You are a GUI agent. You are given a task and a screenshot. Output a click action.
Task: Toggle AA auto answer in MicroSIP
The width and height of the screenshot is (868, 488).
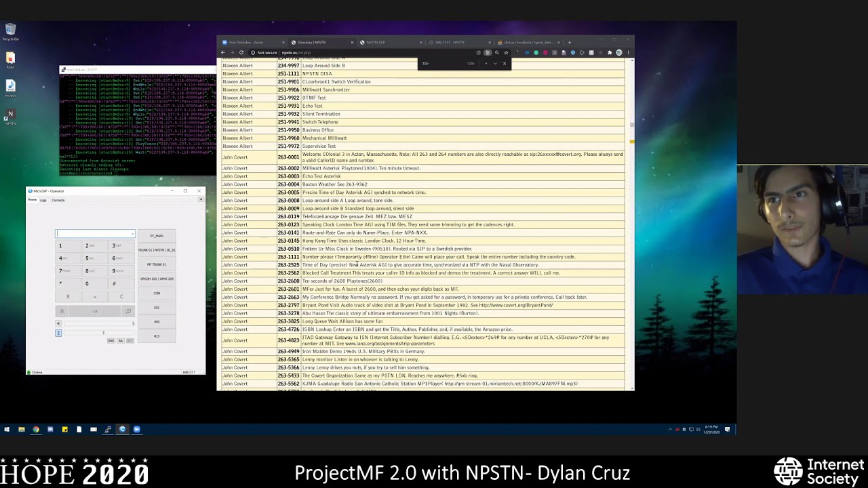121,341
